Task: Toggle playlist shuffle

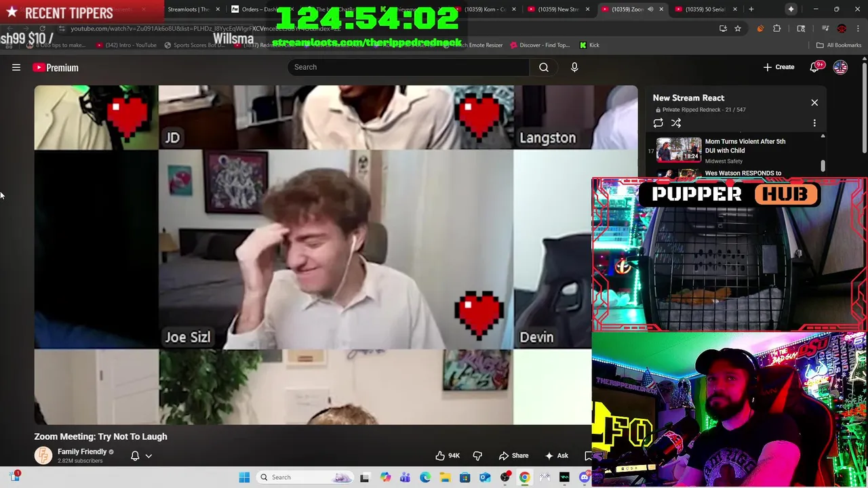Action: coord(676,123)
